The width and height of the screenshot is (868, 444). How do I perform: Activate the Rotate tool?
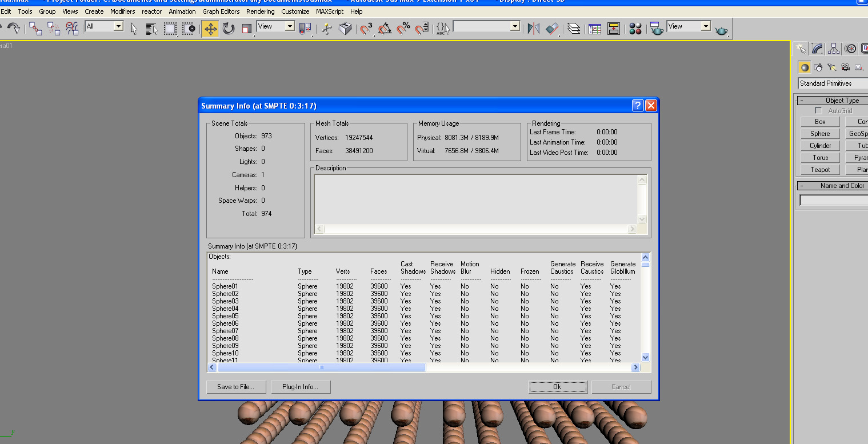click(x=229, y=29)
